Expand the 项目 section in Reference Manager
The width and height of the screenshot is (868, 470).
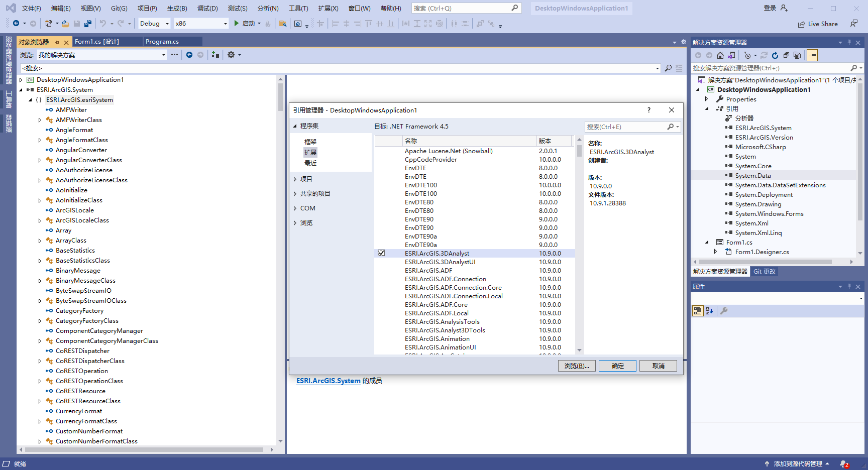click(295, 179)
